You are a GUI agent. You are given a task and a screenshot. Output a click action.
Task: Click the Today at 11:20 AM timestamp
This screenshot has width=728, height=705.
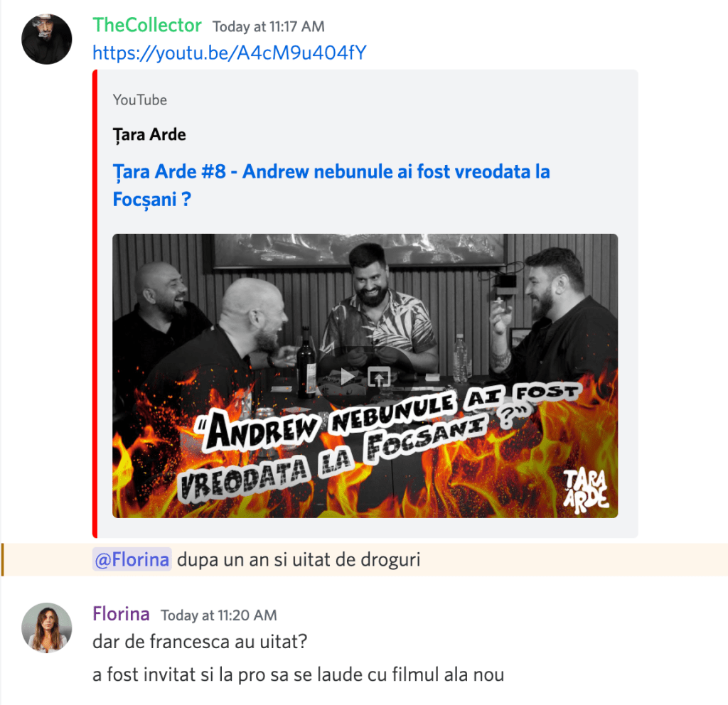[219, 615]
